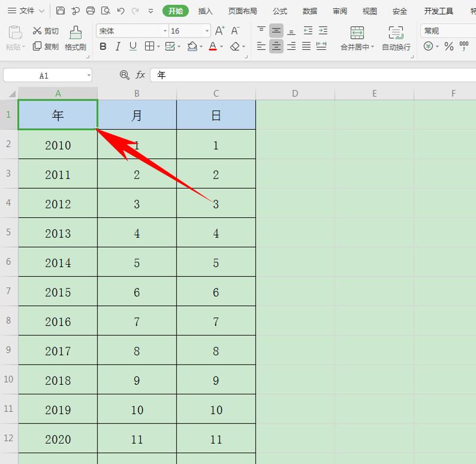This screenshot has height=464, width=476.
Task: Toggle Italic formatting
Action: [x=118, y=46]
